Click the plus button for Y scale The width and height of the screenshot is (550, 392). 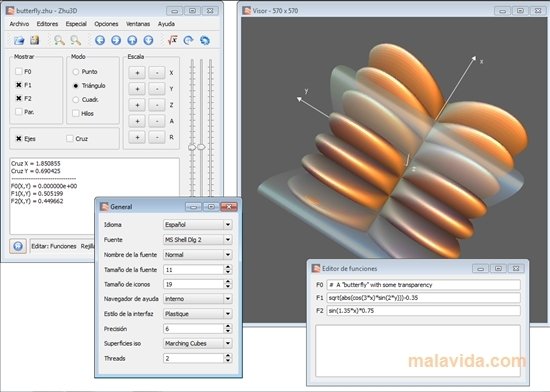(x=137, y=89)
